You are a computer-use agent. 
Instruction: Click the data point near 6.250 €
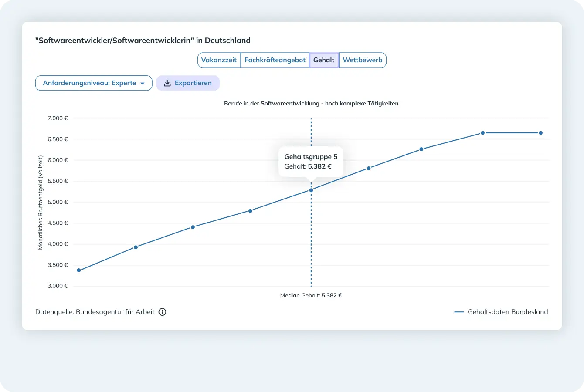click(421, 149)
